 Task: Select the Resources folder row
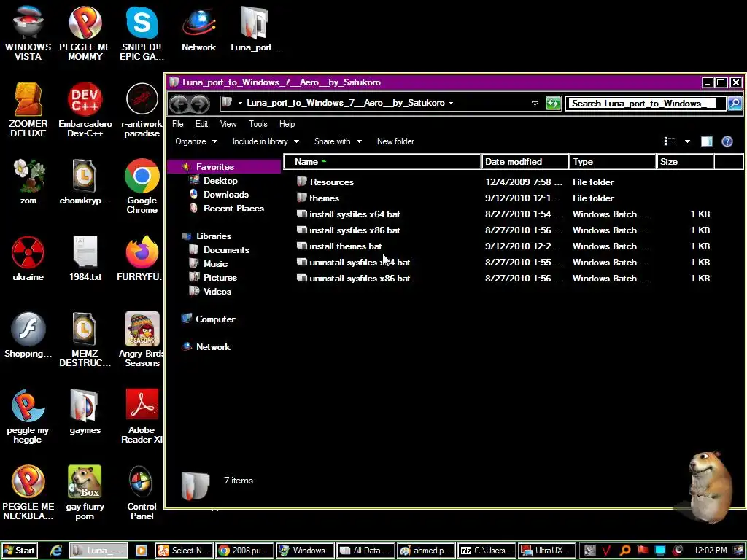coord(503,182)
